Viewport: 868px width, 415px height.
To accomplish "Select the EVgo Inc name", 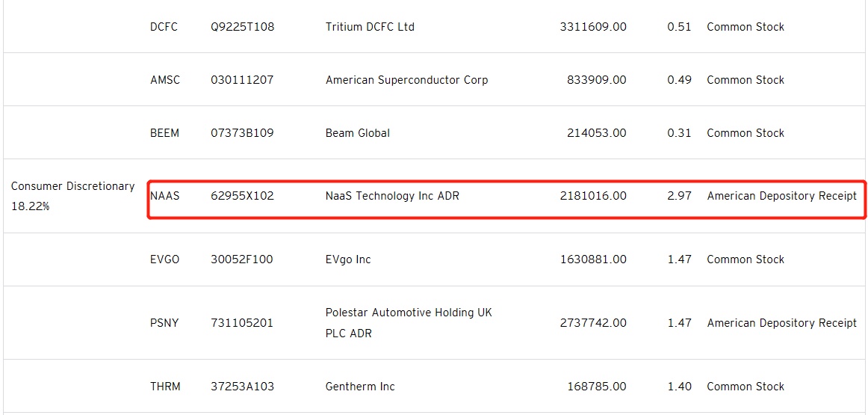I will 348,259.
